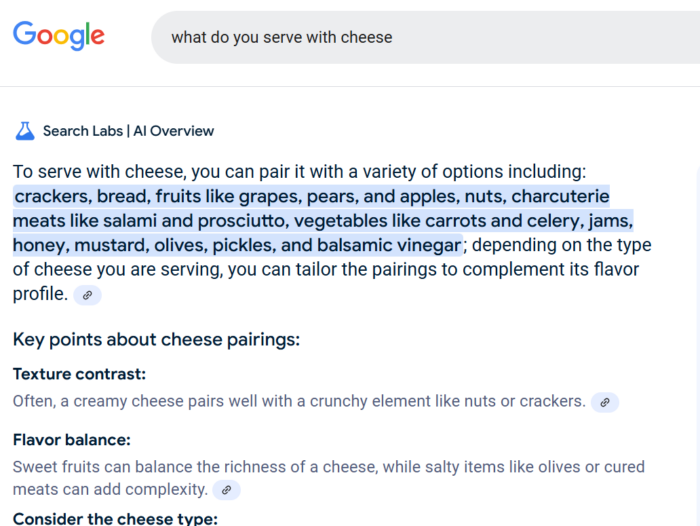Viewport: 700px width, 526px height.
Task: Click the "Sweet fruits can balance" sentence
Action: (x=329, y=478)
